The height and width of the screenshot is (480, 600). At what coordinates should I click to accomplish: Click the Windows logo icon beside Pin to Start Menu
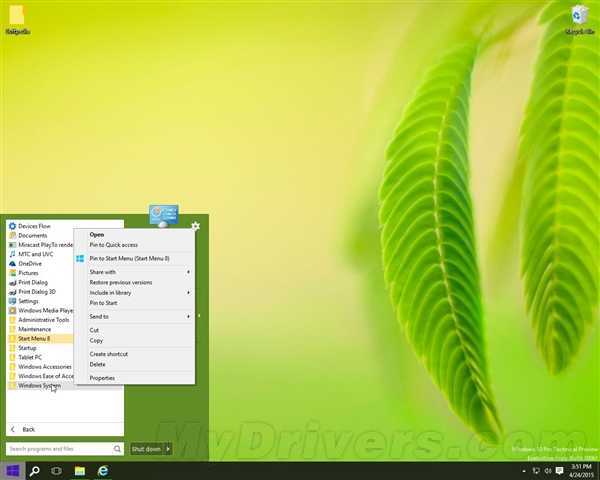pyautogui.click(x=80, y=259)
